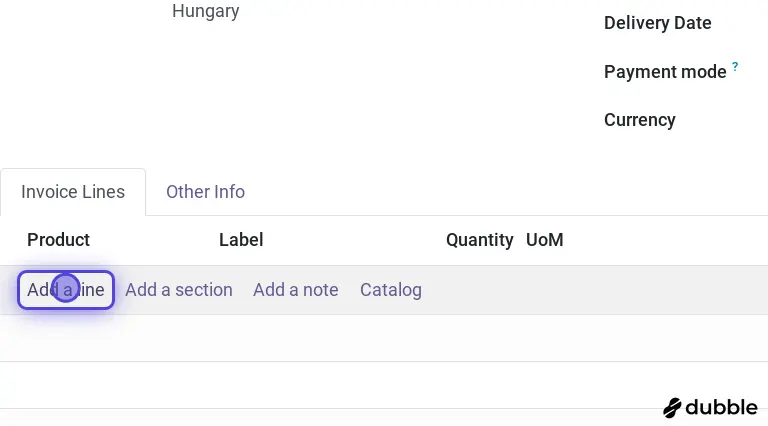Click the dubble logo mark icon
Image resolution: width=768 pixels, height=426 pixels.
point(673,408)
